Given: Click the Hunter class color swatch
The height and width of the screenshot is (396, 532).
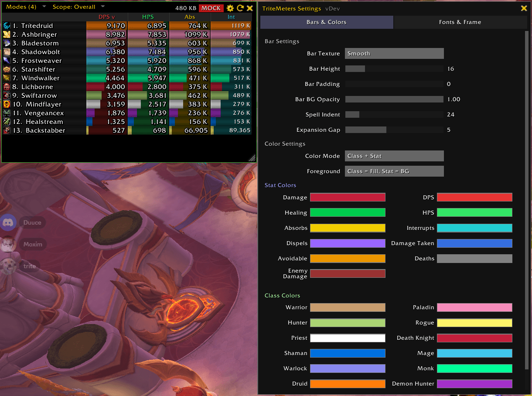Looking at the screenshot, I should tap(348, 323).
